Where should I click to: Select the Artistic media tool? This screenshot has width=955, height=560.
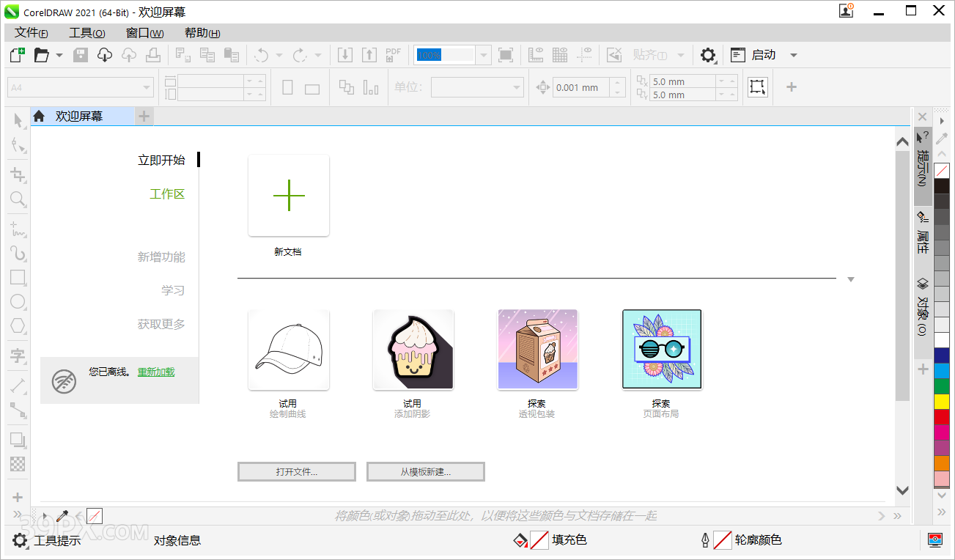point(18,254)
